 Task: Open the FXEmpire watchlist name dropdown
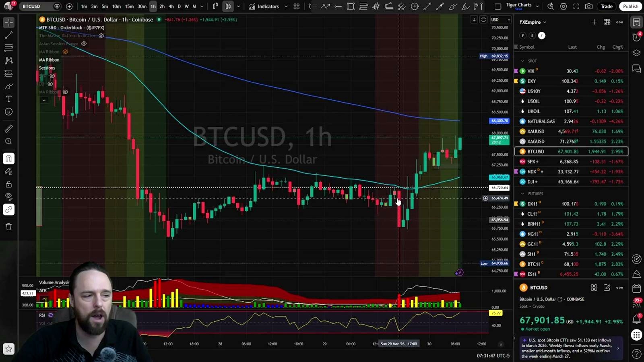pos(533,22)
